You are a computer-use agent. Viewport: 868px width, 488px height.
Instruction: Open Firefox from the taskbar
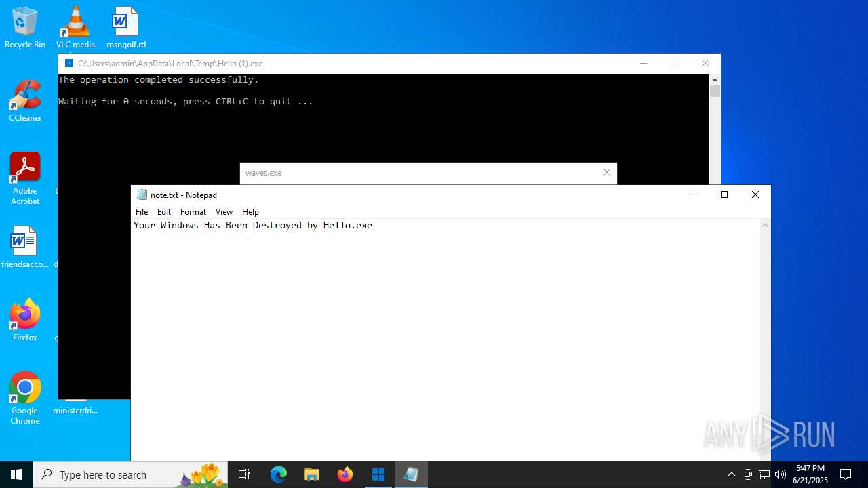344,474
